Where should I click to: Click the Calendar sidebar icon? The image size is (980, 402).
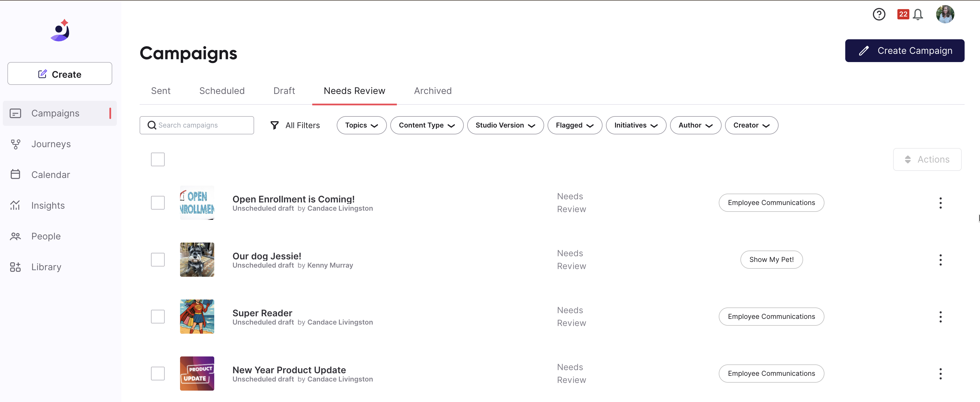(15, 174)
